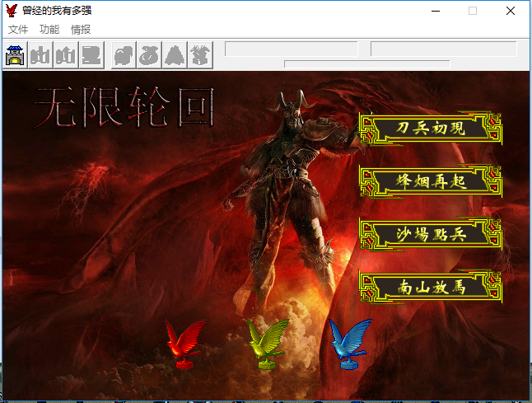
Task: Click the left empty status field in toolbar
Action: coord(292,49)
